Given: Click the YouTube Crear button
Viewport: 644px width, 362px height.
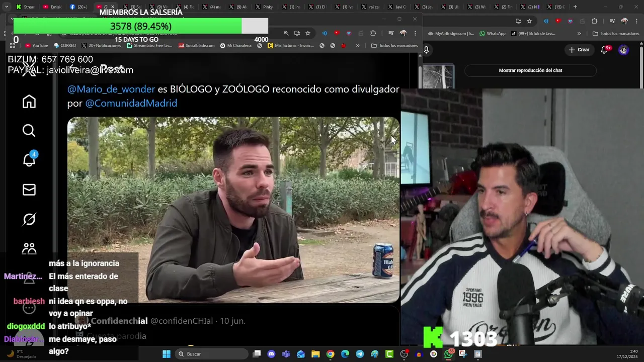Looking at the screenshot, I should coord(579,50).
